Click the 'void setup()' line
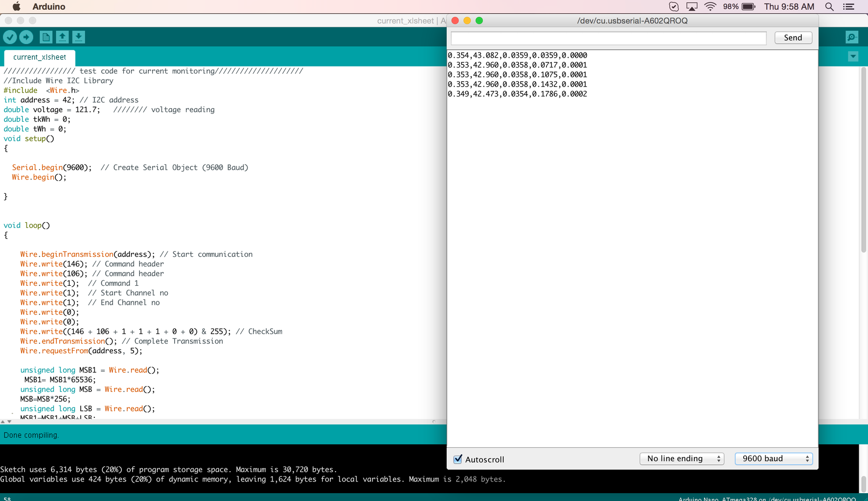Viewport: 868px width, 501px height. coord(29,138)
